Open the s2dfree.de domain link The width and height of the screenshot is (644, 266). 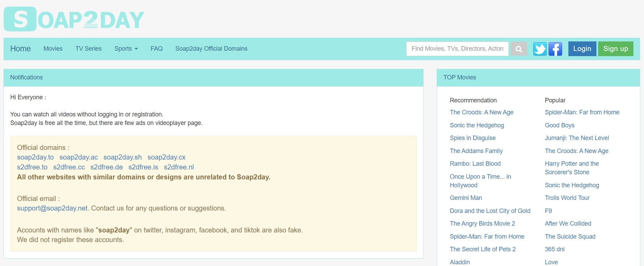(x=106, y=167)
